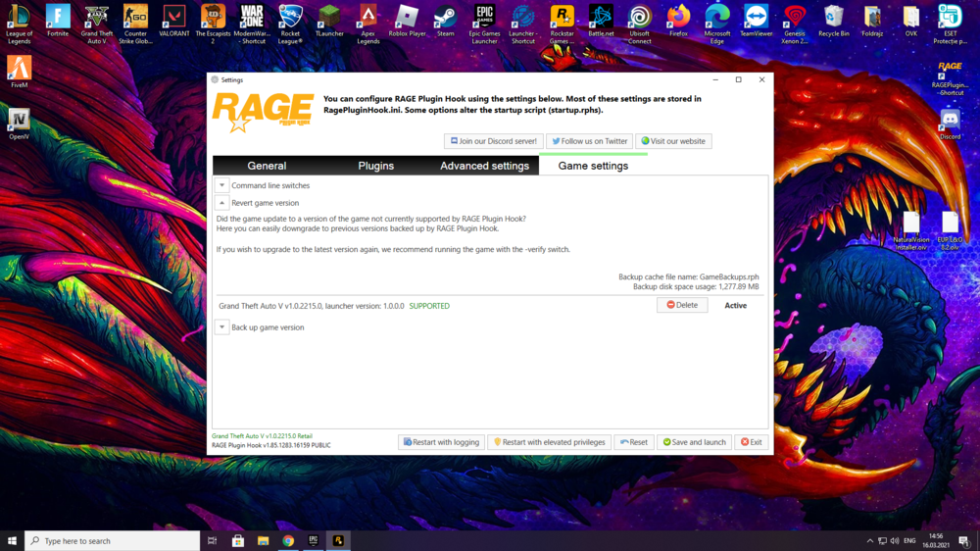This screenshot has width=980, height=551.
Task: Open Google Chrome from taskbar
Action: click(288, 541)
